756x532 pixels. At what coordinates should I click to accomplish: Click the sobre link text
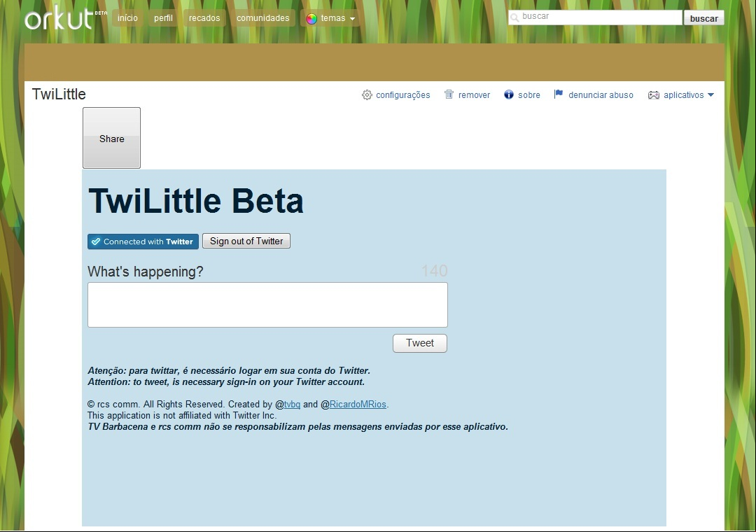529,95
